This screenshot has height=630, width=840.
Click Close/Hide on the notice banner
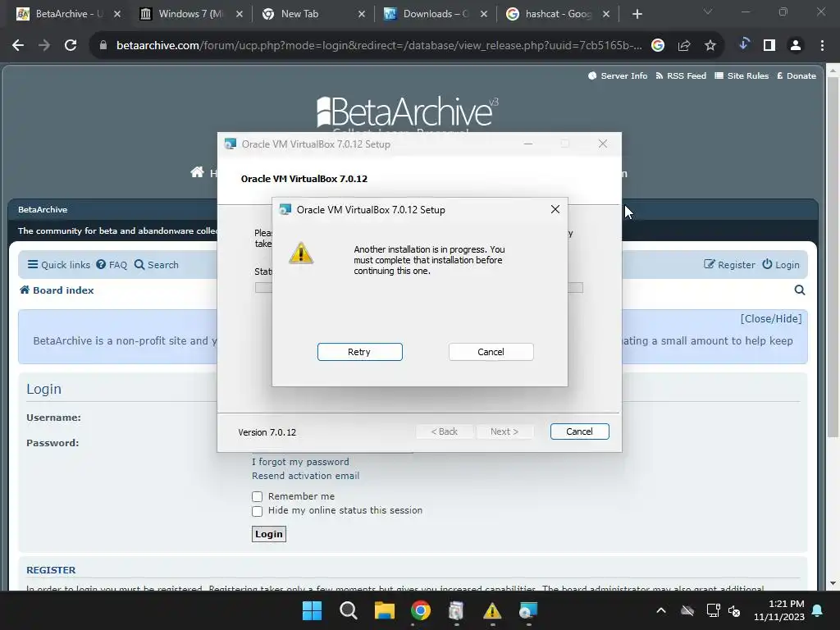tap(771, 319)
